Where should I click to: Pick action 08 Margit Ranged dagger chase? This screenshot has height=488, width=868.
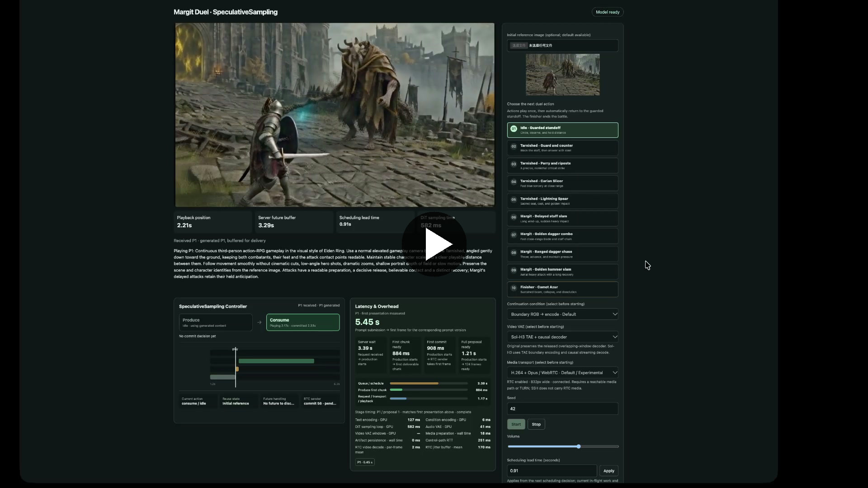(x=562, y=254)
